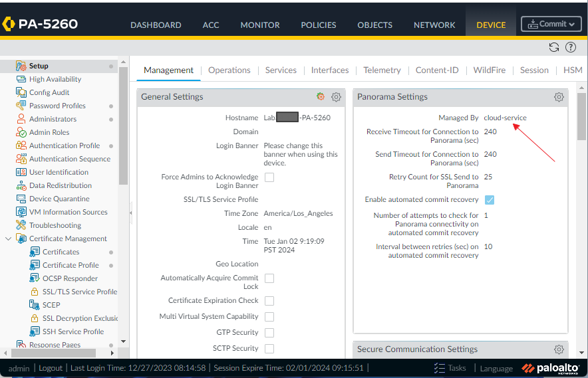Viewport: 588px width, 378px height.
Task: Click the OCSP Responder icon
Action: click(35, 278)
